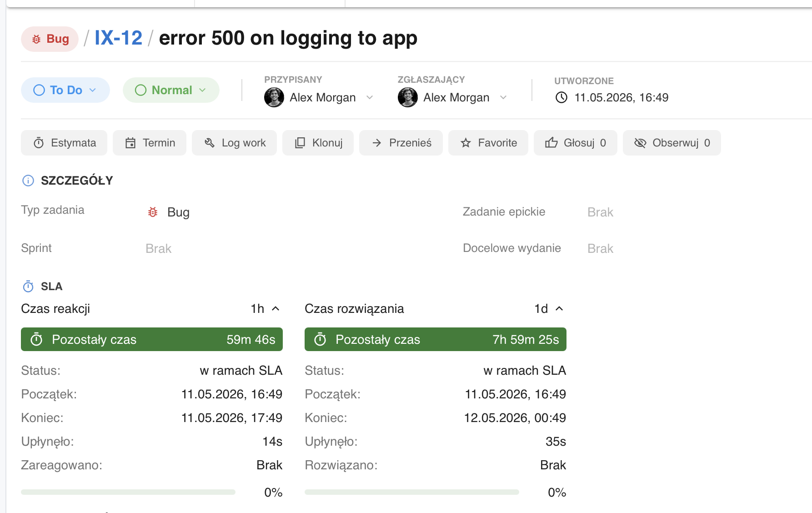Open the IX-12 issue link

click(x=118, y=38)
